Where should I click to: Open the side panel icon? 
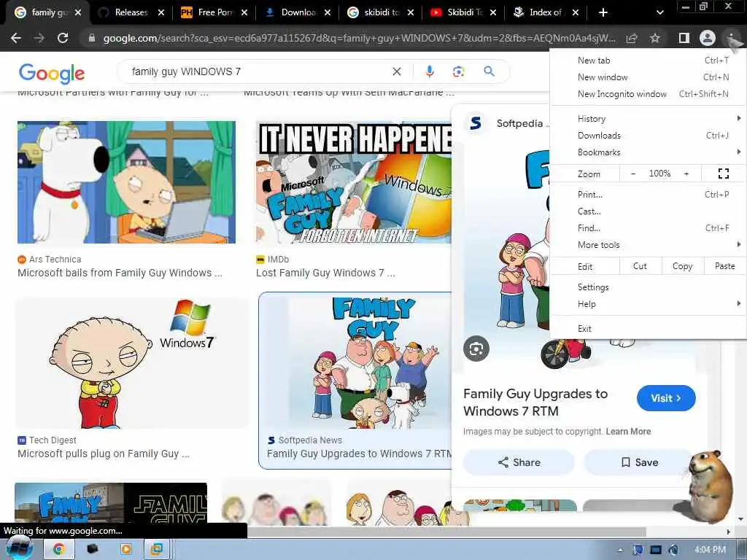(684, 38)
